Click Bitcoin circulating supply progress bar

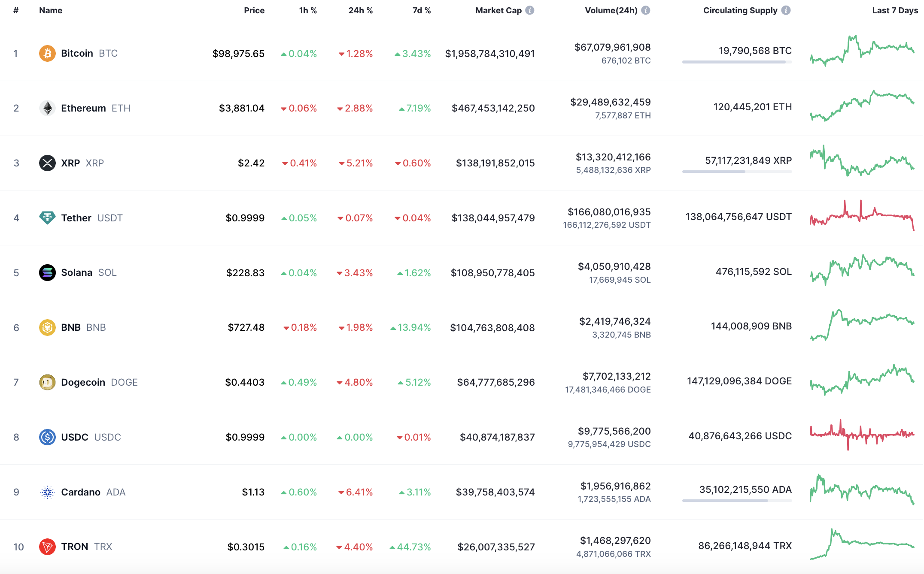tap(737, 62)
